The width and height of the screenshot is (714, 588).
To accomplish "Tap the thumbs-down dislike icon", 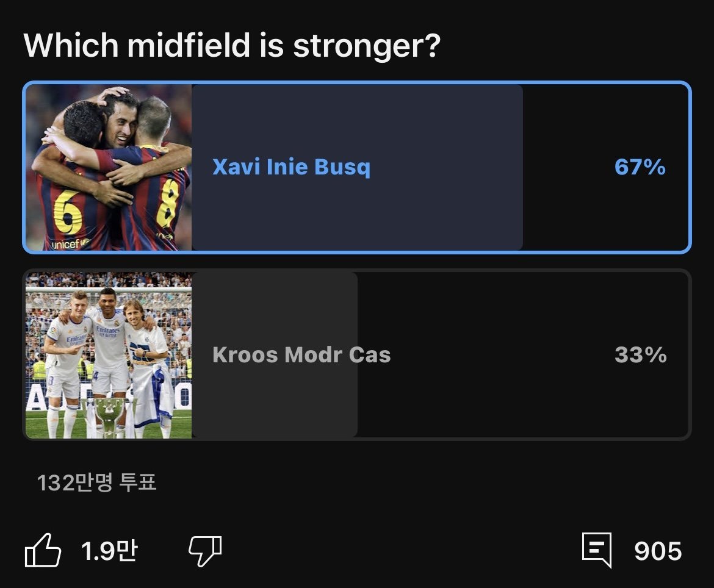I will [204, 551].
